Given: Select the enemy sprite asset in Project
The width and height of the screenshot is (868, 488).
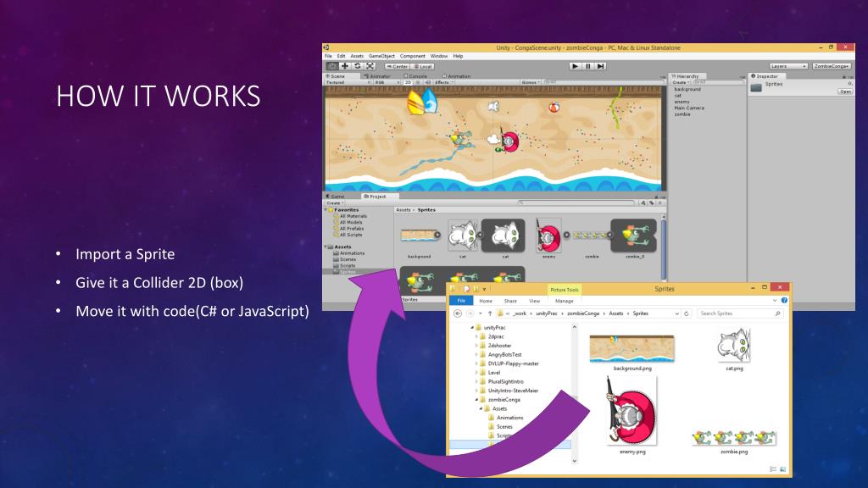Looking at the screenshot, I should (x=549, y=240).
